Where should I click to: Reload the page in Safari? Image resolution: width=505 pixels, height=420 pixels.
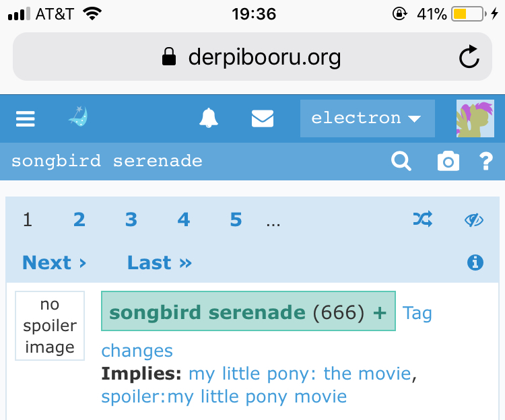(x=469, y=57)
